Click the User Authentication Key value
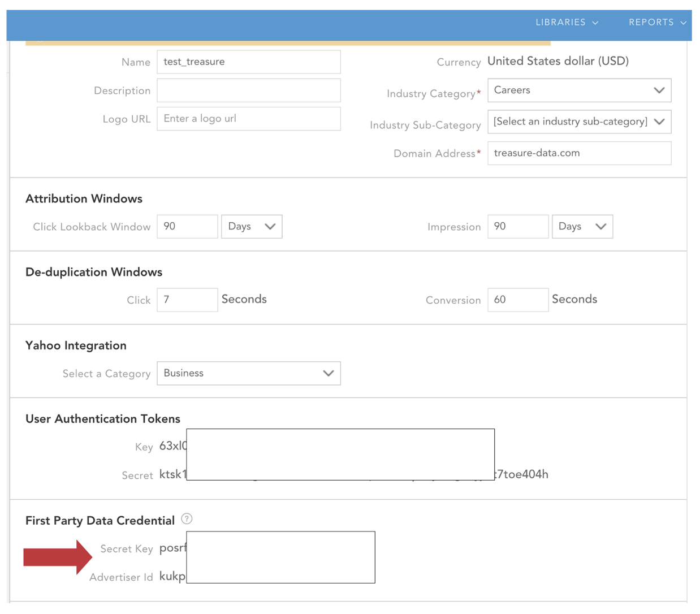This screenshot has height=614, width=700. [172, 446]
